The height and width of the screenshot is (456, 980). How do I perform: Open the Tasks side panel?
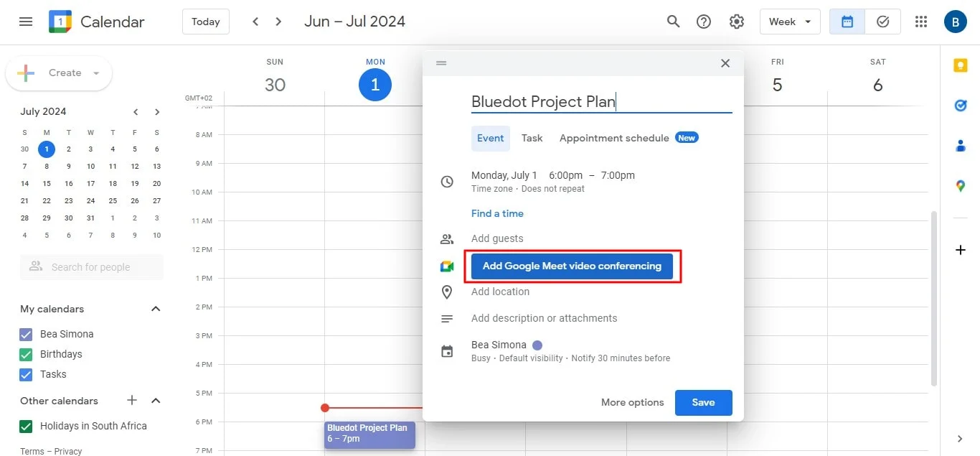961,105
